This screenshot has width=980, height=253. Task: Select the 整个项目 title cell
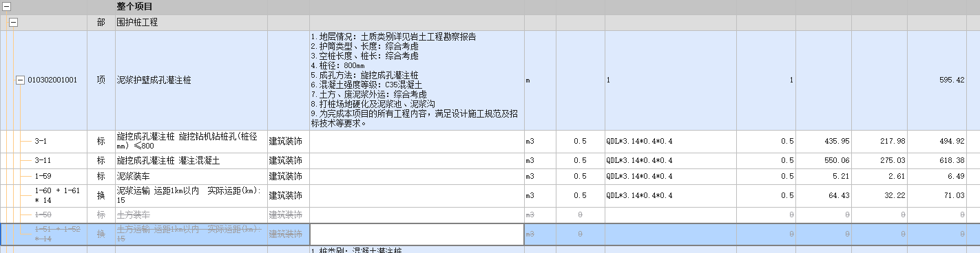pyautogui.click(x=191, y=6)
